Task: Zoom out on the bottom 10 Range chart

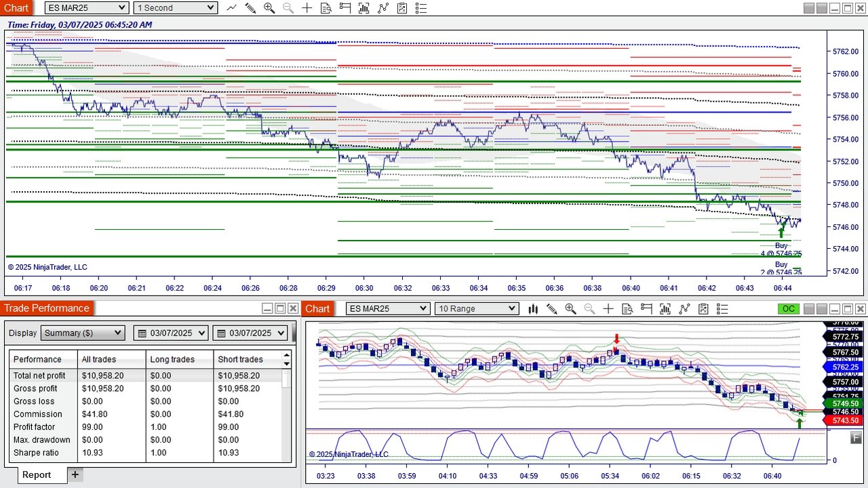Action: 589,309
